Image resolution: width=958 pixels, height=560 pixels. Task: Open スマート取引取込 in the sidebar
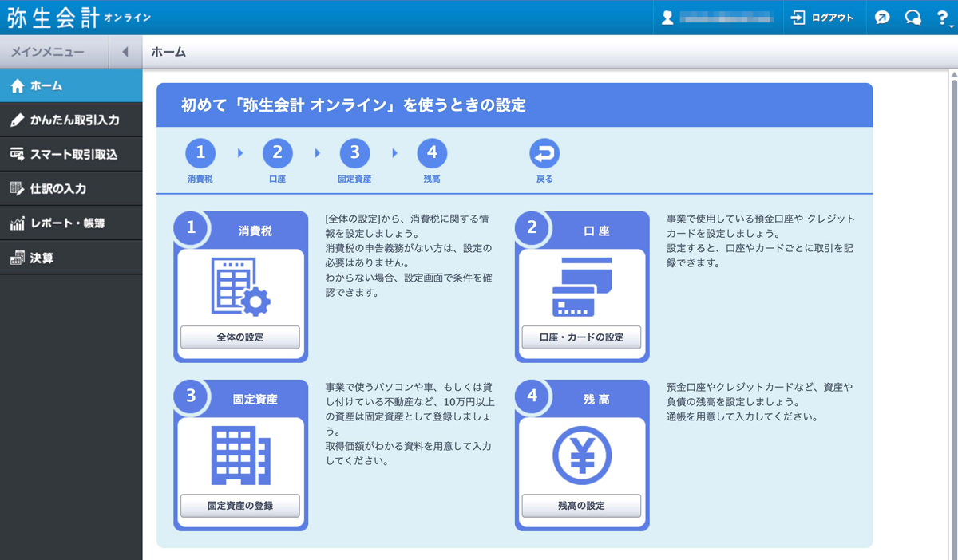pos(71,154)
